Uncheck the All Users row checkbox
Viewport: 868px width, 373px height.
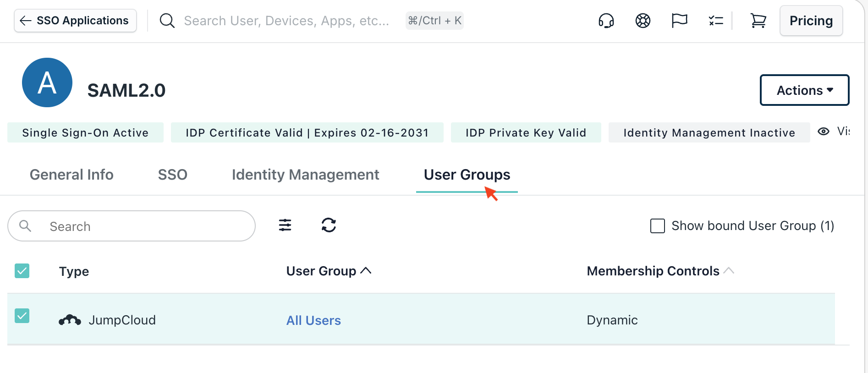tap(22, 316)
